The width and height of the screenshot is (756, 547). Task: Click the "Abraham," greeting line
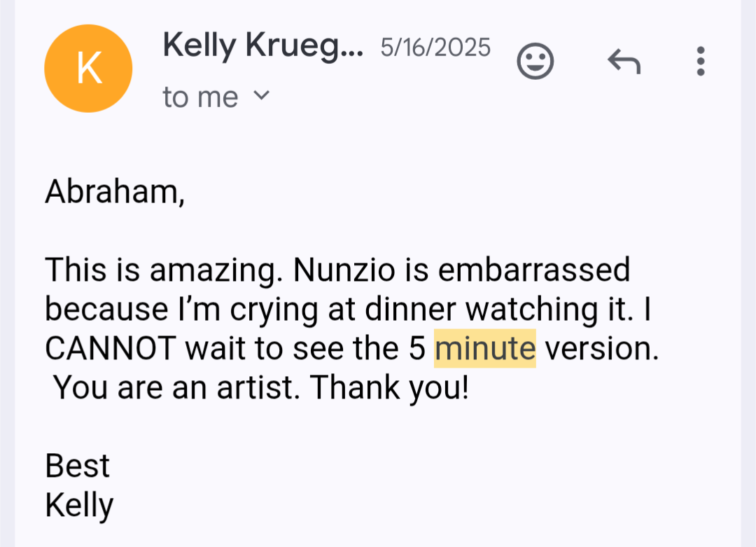coord(115,192)
